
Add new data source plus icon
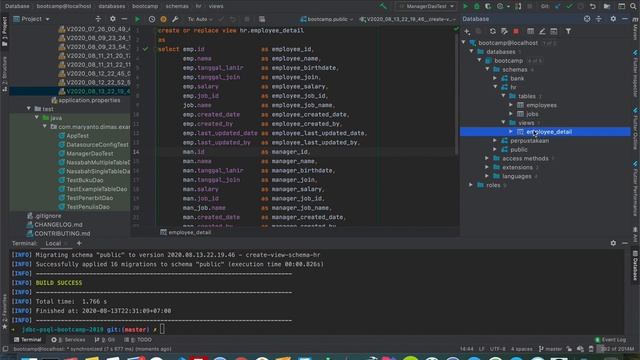pos(467,31)
